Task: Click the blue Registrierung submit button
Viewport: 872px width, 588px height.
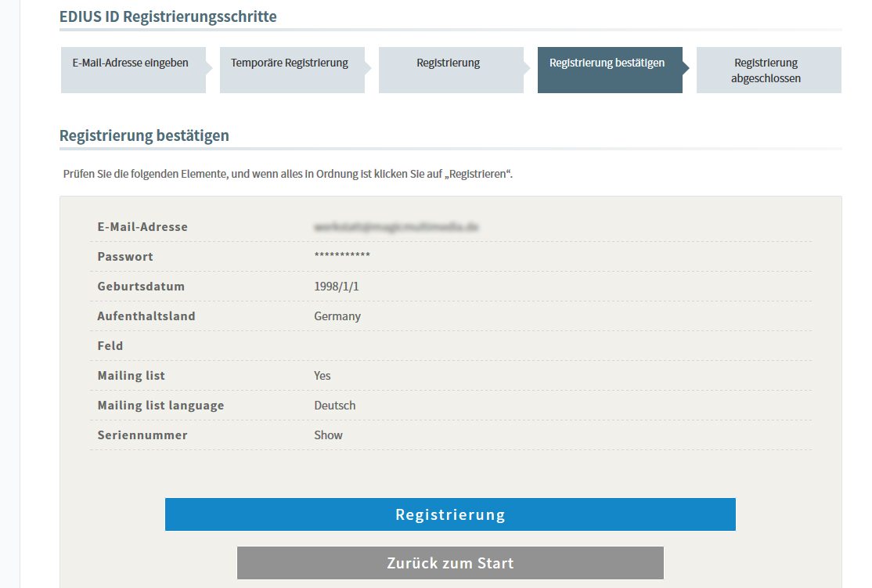Action: tap(450, 514)
